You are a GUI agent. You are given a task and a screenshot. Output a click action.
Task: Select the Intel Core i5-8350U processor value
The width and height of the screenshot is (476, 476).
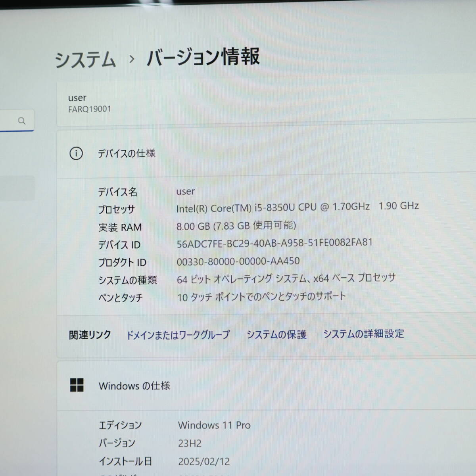297,207
